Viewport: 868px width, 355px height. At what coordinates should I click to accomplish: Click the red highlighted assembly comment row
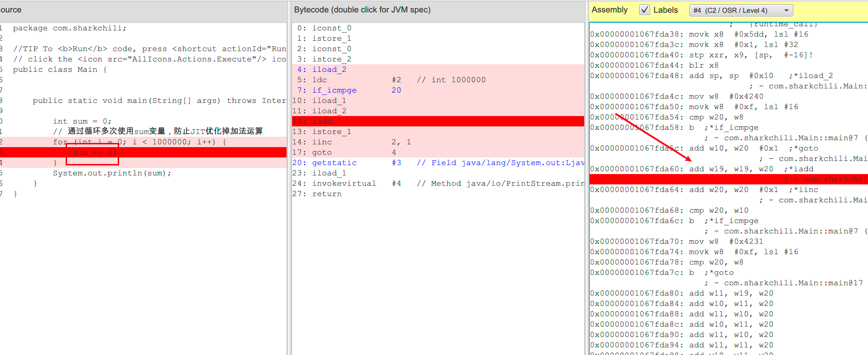[x=729, y=179]
